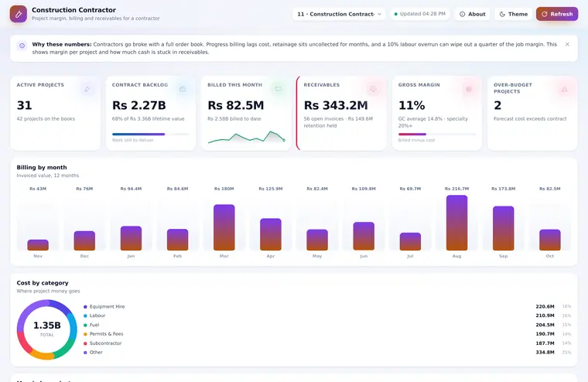This screenshot has height=382, width=588.
Task: Click the 42 projects on the books text
Action: tap(46, 119)
